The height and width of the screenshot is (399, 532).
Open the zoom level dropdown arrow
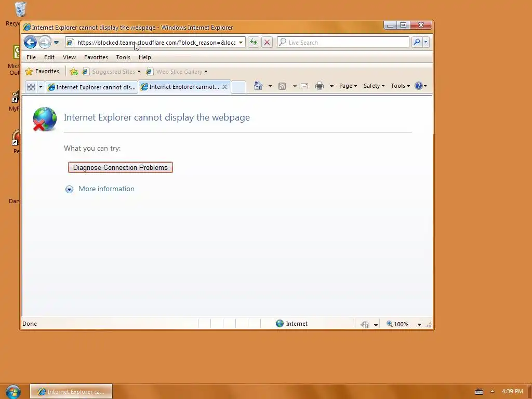coord(419,325)
